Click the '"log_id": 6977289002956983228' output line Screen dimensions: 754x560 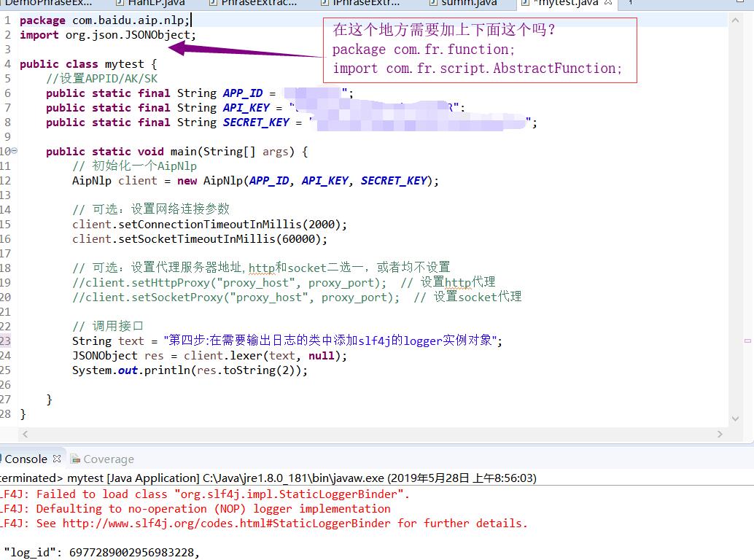(101, 553)
